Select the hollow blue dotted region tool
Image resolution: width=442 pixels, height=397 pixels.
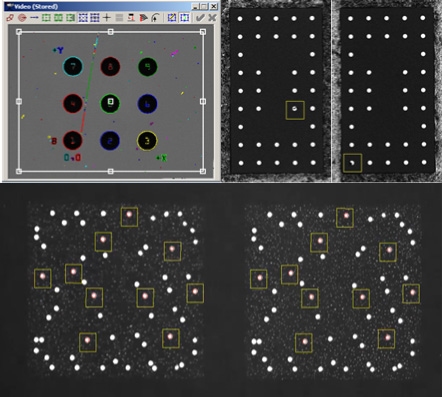[83, 18]
